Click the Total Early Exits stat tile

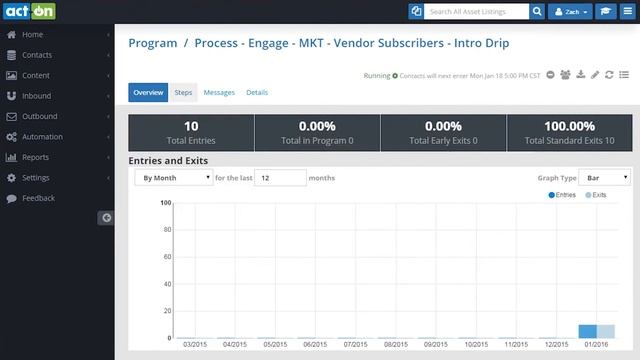pos(443,133)
